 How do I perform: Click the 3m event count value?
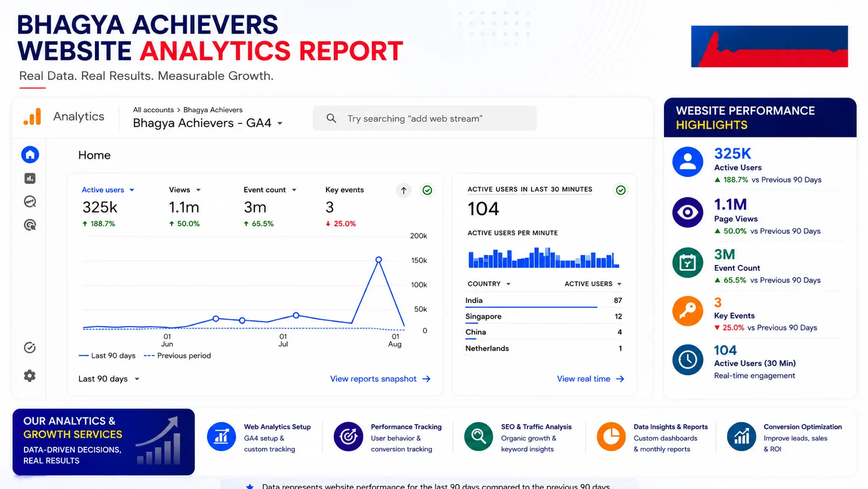255,207
